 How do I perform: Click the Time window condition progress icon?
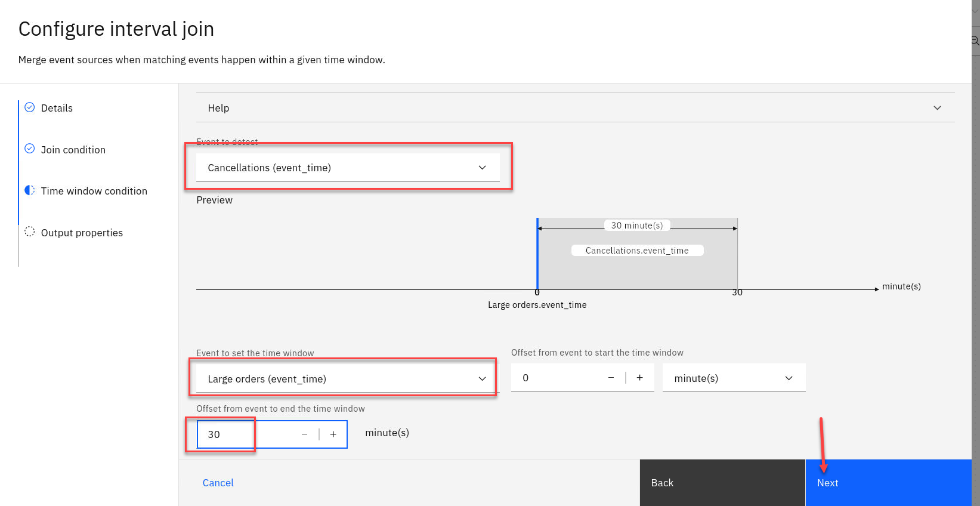[29, 190]
